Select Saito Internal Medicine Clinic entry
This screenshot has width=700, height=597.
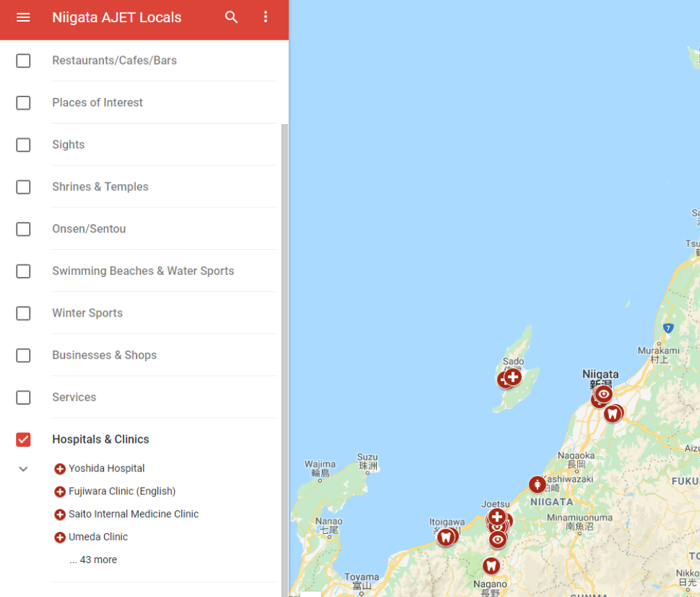point(133,514)
